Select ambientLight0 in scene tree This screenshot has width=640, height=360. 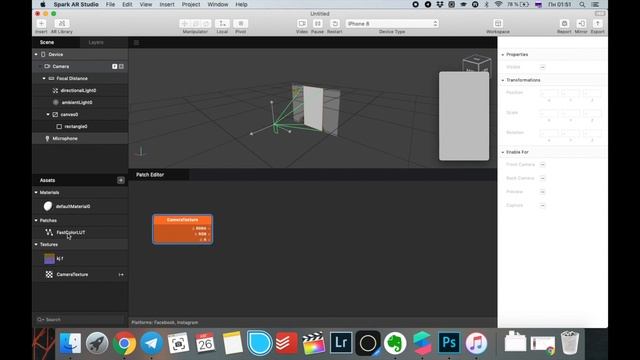click(77, 102)
